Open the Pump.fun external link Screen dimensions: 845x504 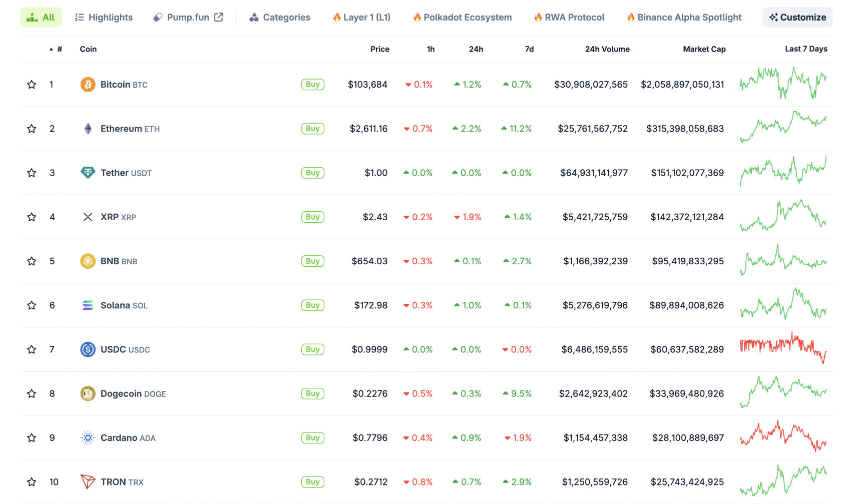[188, 17]
